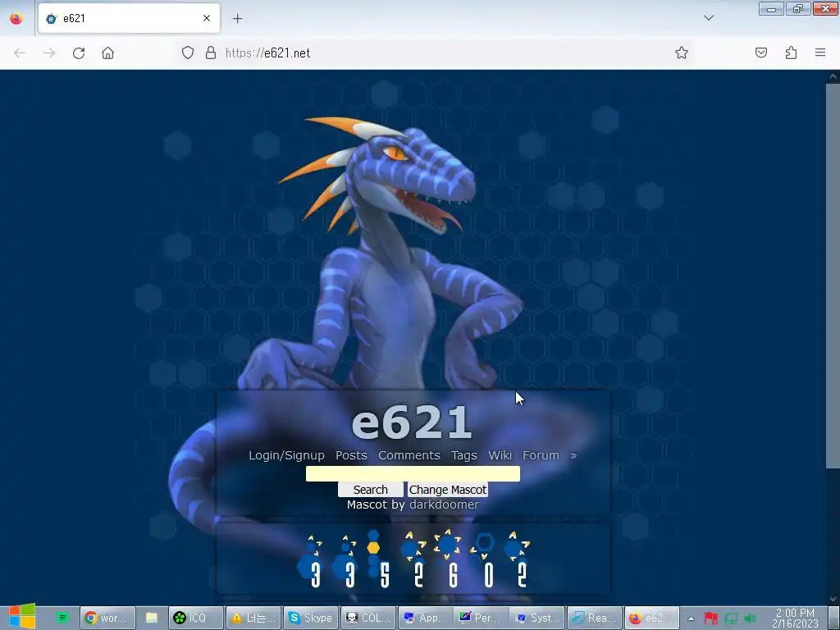Open the tracking protection shield icon

click(x=188, y=52)
